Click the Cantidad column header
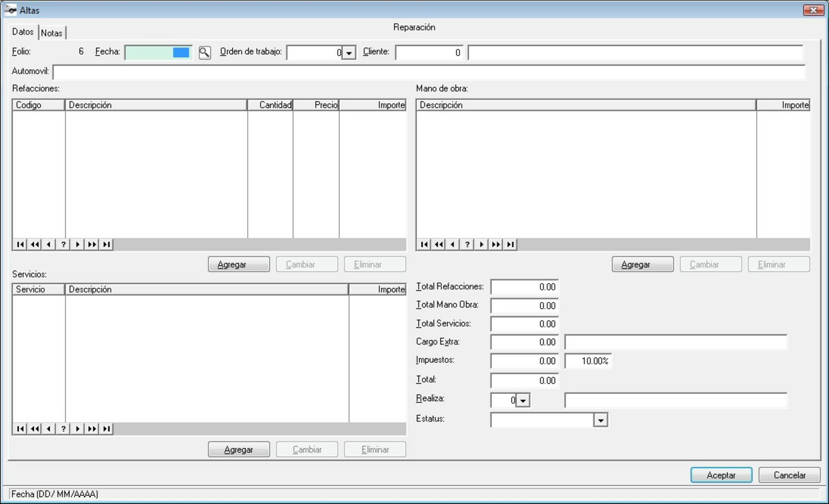Image resolution: width=829 pixels, height=504 pixels. coord(270,105)
